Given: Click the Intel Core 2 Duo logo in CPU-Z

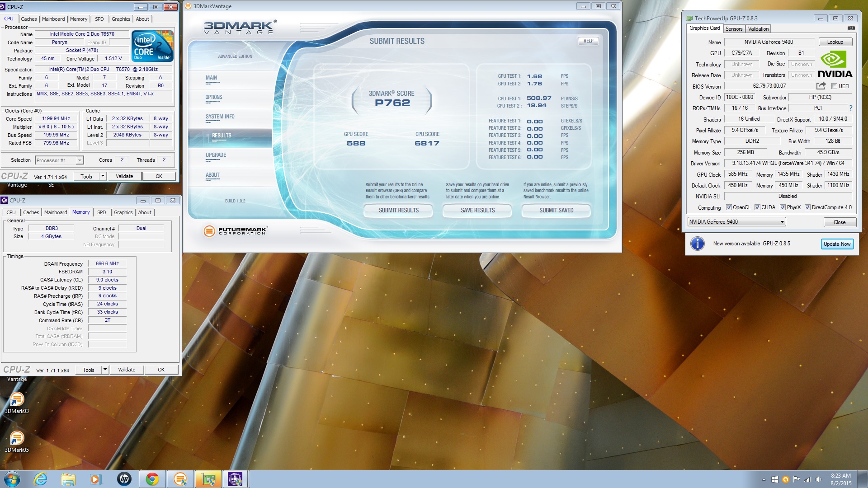Looking at the screenshot, I should pyautogui.click(x=153, y=46).
